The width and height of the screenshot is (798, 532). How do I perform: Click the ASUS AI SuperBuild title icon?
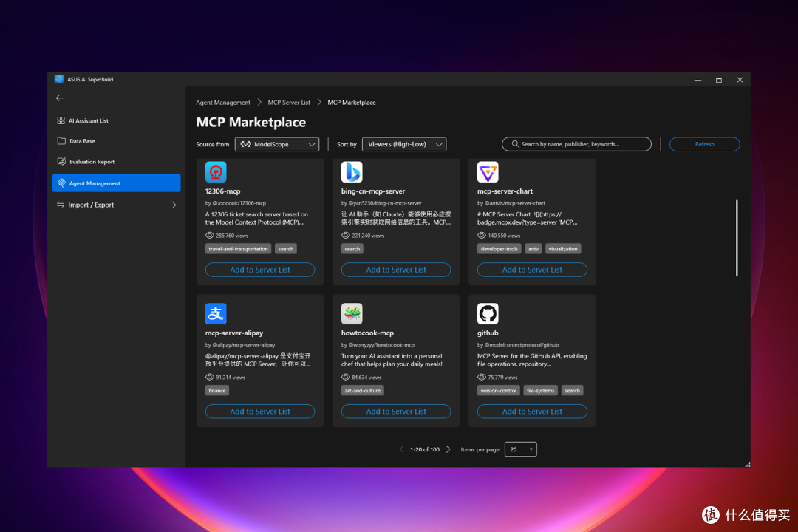[59, 79]
